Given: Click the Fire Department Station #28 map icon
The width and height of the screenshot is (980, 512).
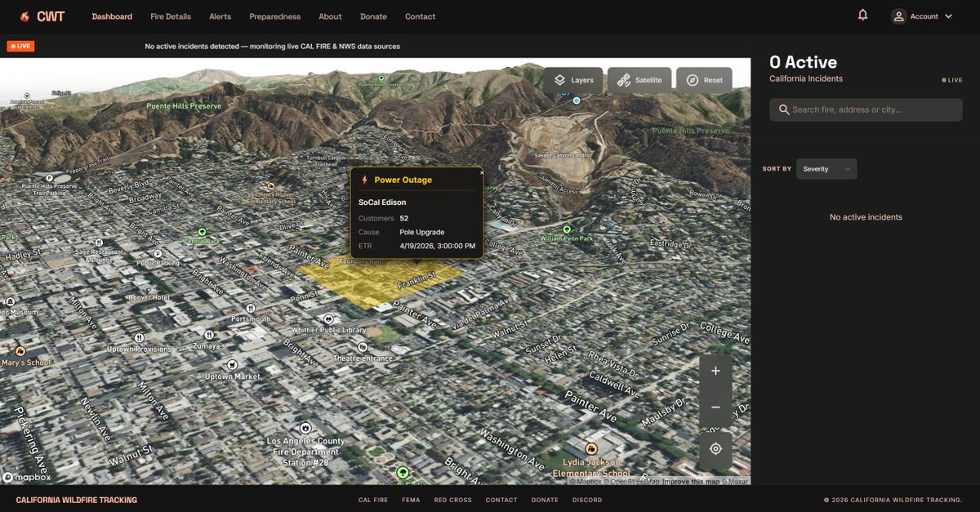Looking at the screenshot, I should coord(305,427).
